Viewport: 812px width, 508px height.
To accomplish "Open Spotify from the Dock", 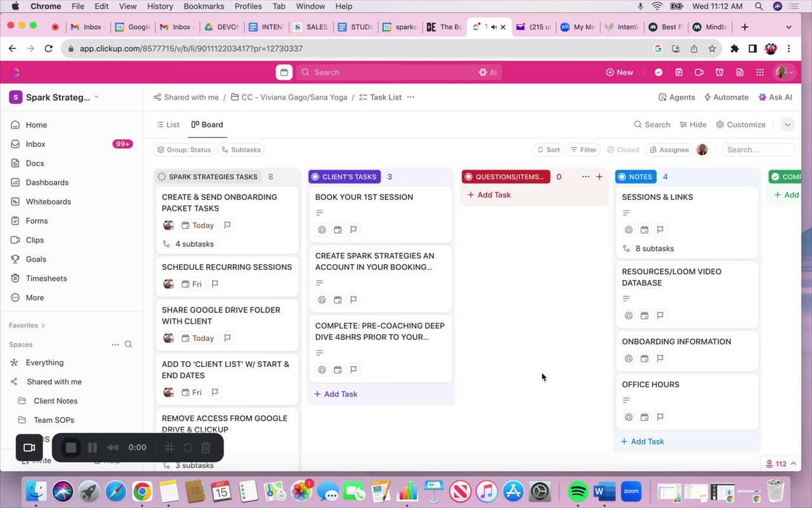I will click(x=577, y=491).
